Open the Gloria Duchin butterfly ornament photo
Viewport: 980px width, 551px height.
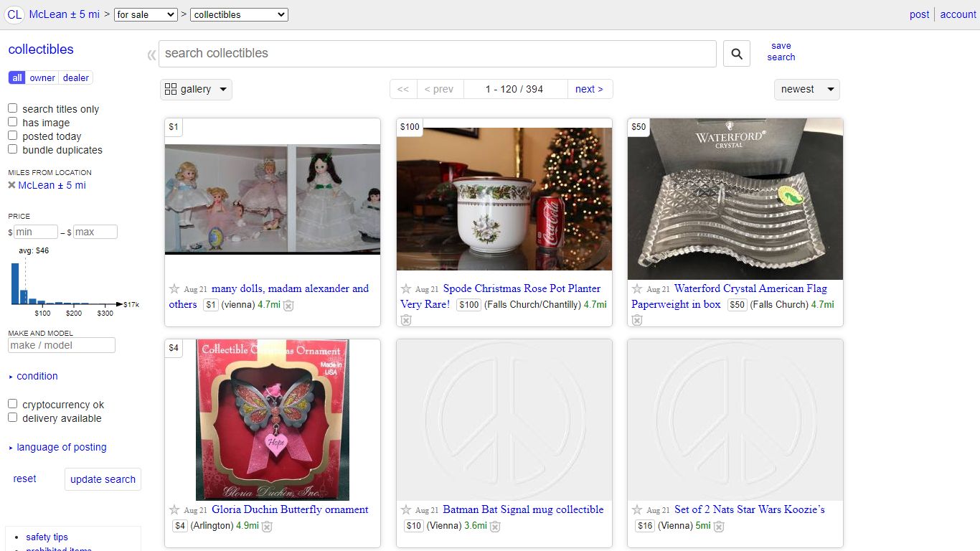[273, 420]
